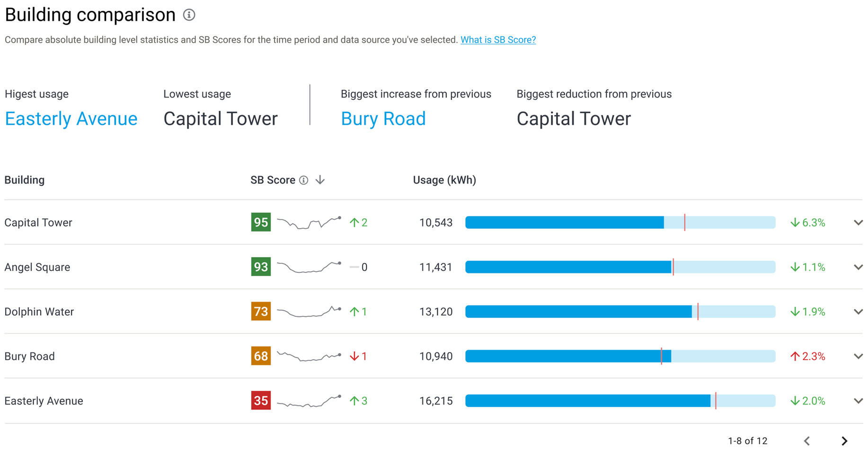This screenshot has width=868, height=458.
Task: Click the Capital Tower usage bar
Action: [x=620, y=222]
